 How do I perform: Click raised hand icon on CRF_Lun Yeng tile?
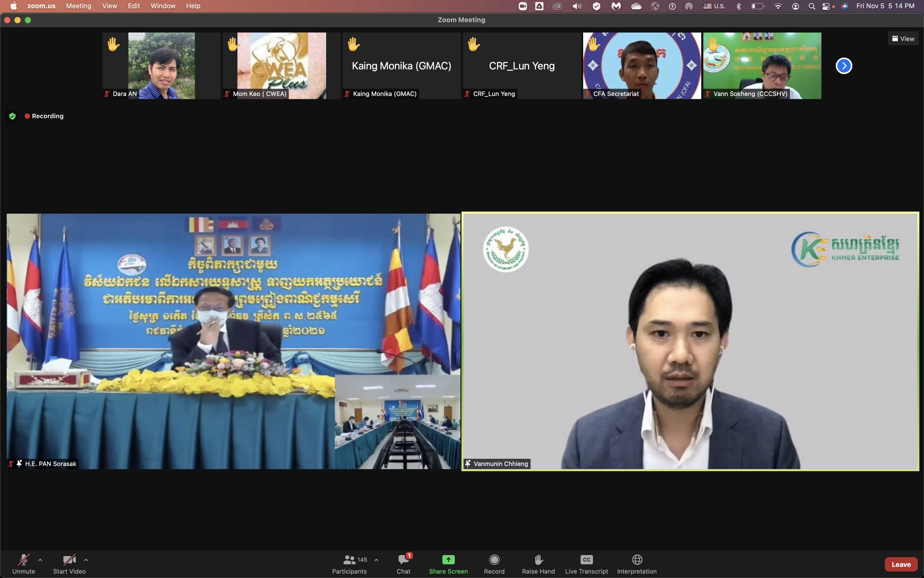point(474,44)
